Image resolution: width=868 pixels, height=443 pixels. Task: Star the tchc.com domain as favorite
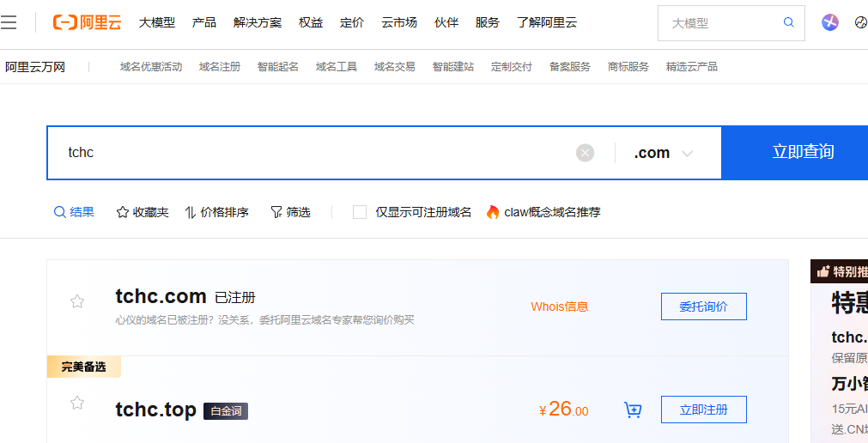point(77,301)
